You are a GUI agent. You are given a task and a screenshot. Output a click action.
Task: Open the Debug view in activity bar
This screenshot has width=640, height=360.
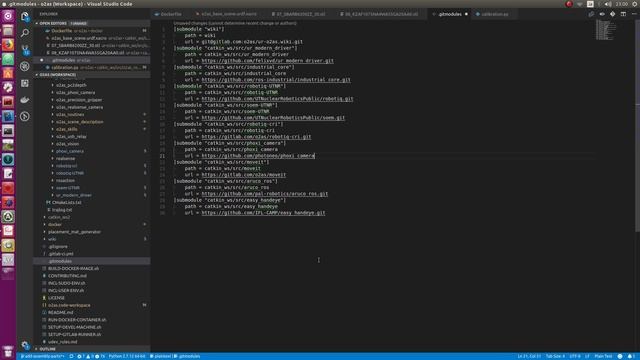[25, 66]
